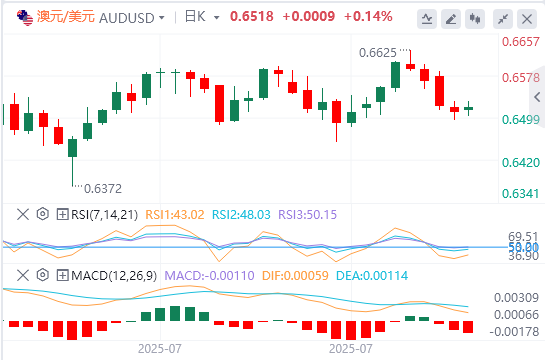Click the 0.00309 MACD axis label
The height and width of the screenshot is (360, 545).
click(516, 298)
